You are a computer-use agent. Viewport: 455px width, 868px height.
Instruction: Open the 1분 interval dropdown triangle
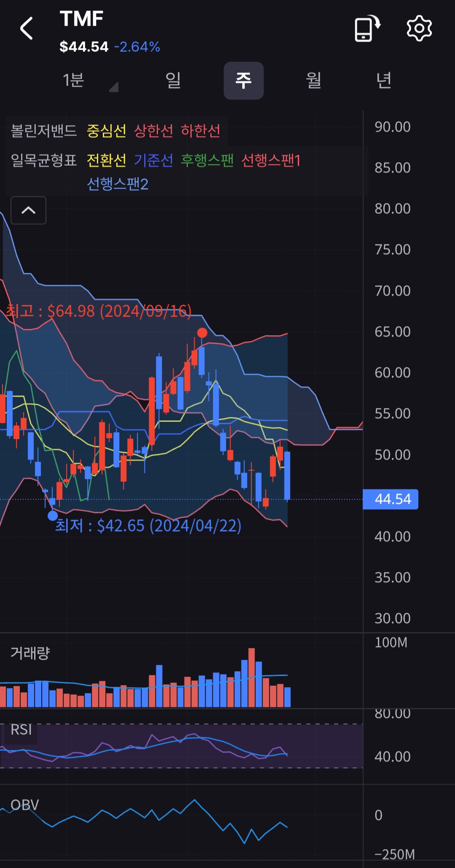tap(114, 87)
